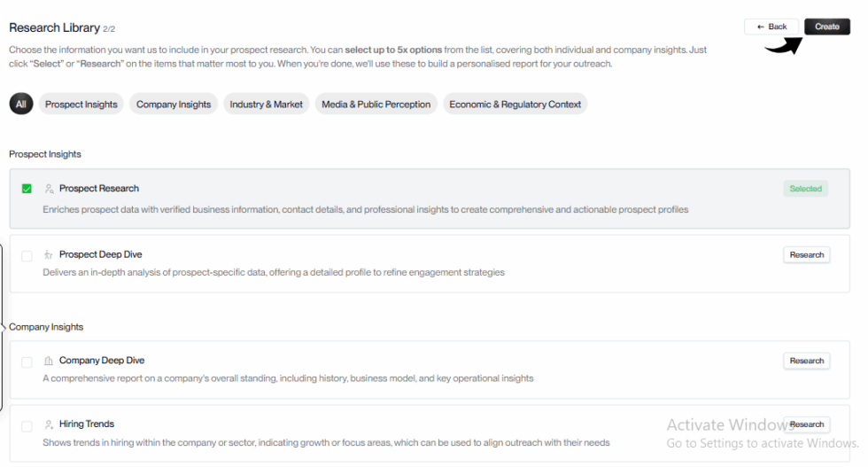The height and width of the screenshot is (467, 868).
Task: Open the Industry & Market filter
Action: tap(267, 105)
